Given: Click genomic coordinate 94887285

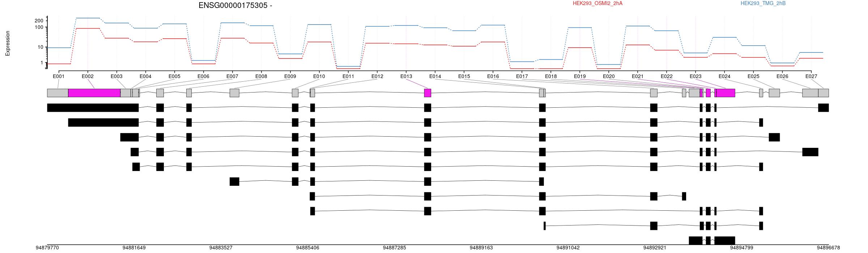Looking at the screenshot, I should click(395, 248).
